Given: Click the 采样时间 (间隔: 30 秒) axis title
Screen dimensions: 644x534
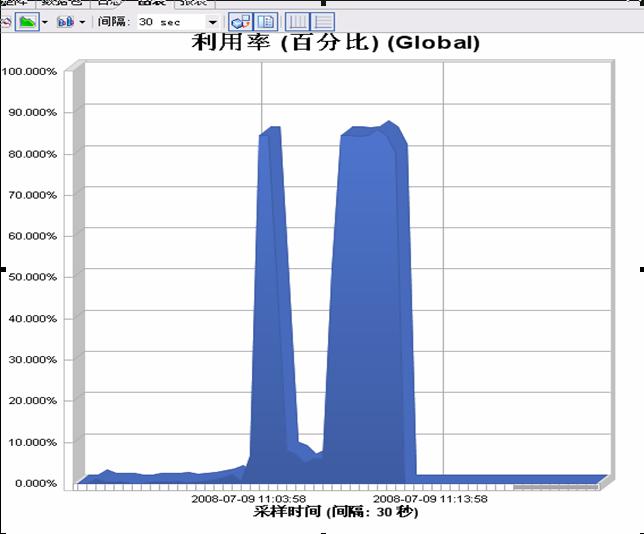Looking at the screenshot, I should click(x=336, y=512).
